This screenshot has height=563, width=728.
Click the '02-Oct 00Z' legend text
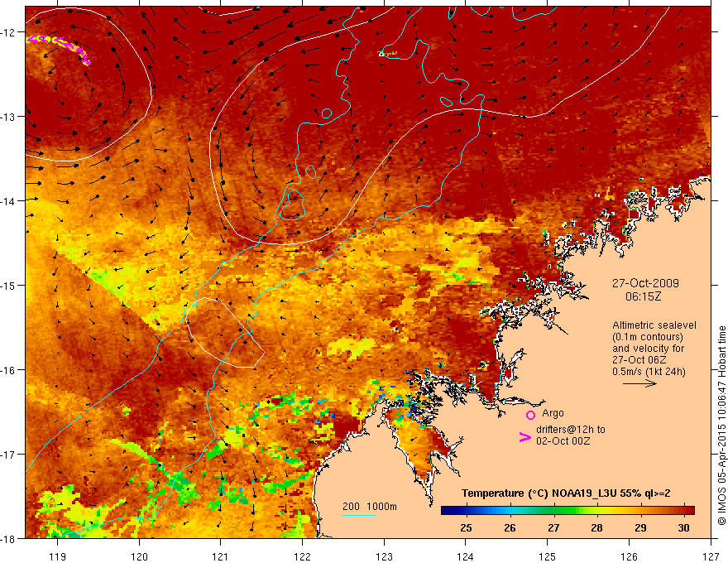click(563, 441)
